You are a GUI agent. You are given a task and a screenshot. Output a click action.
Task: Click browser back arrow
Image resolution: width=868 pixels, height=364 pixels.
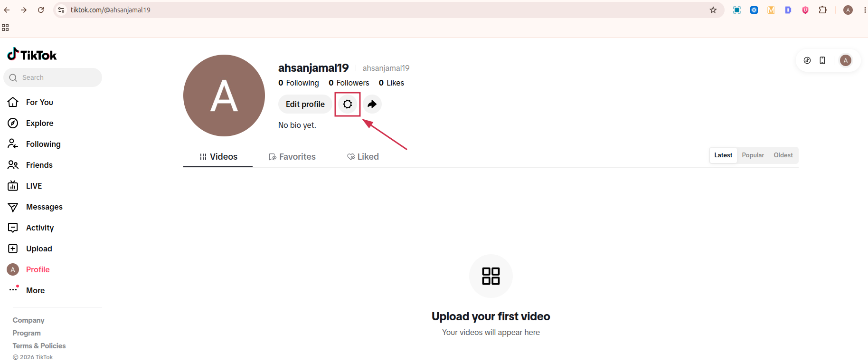point(7,10)
